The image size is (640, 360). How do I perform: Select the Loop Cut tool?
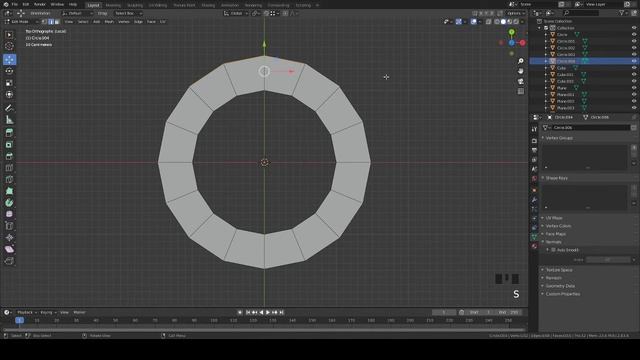pos(9,168)
